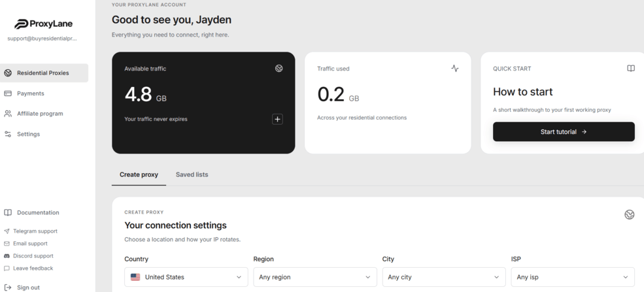This screenshot has height=292, width=644.
Task: Click the 'How to start' heading
Action: 523,92
